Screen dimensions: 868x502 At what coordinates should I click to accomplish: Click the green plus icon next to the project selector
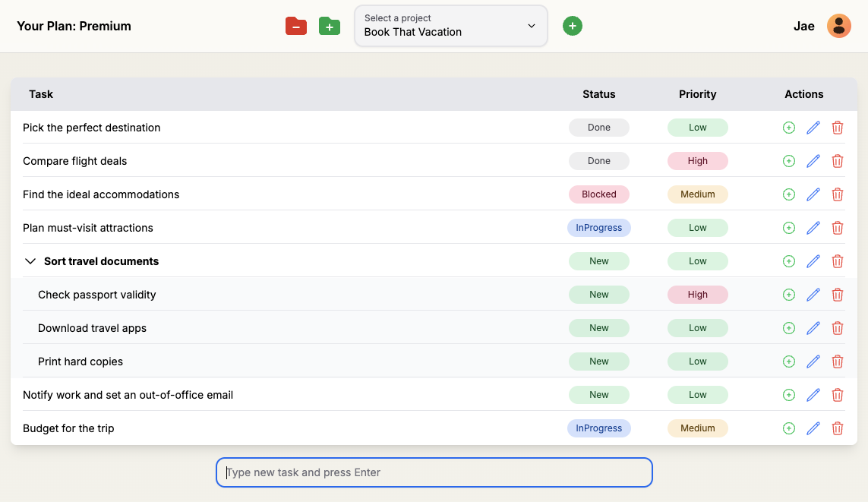click(x=572, y=25)
